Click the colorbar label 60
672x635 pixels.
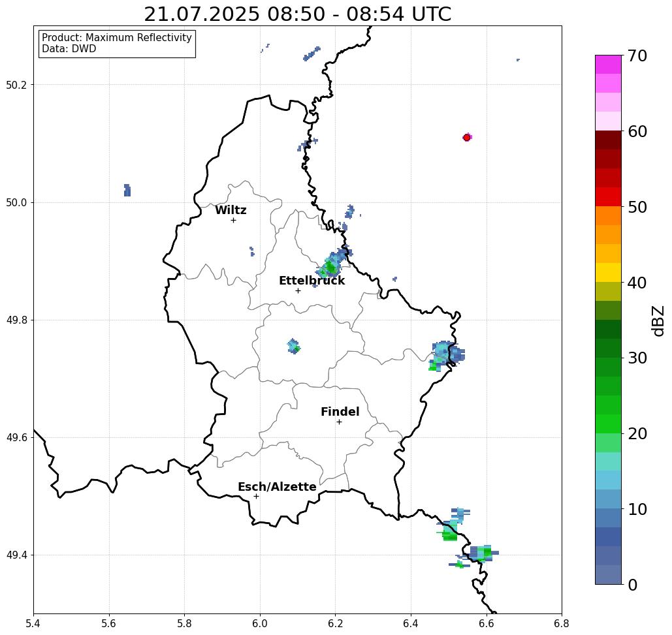coord(637,131)
